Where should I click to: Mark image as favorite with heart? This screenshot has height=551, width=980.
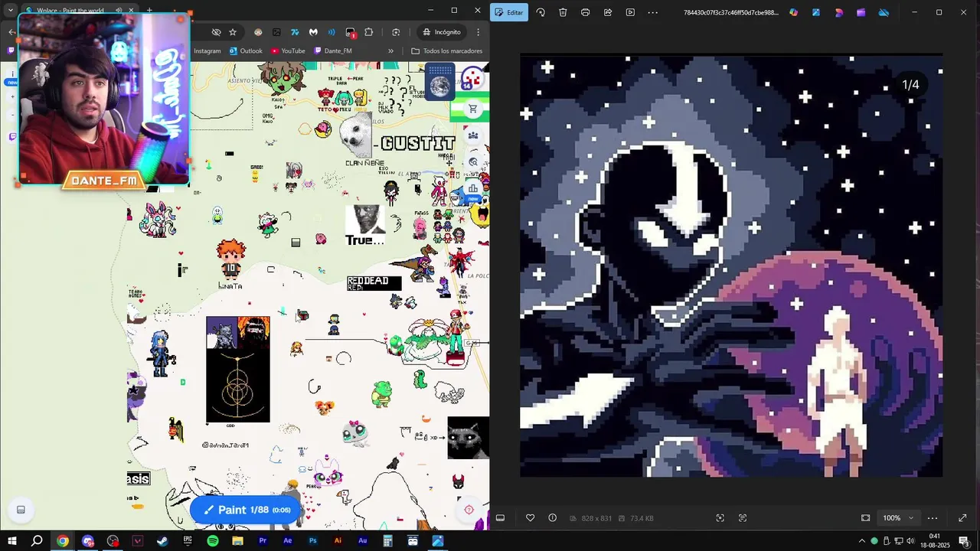tap(530, 518)
